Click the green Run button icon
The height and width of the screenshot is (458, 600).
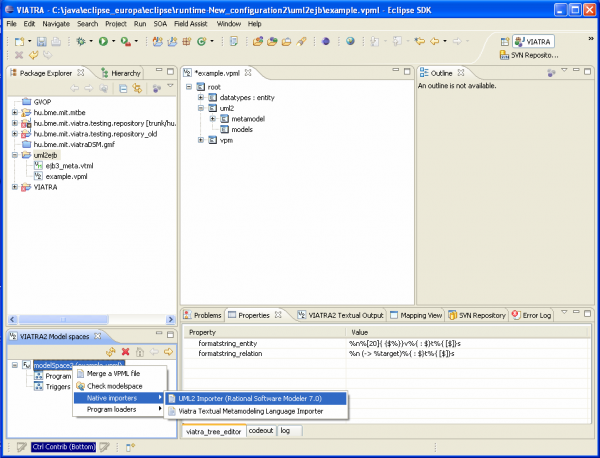(x=103, y=41)
